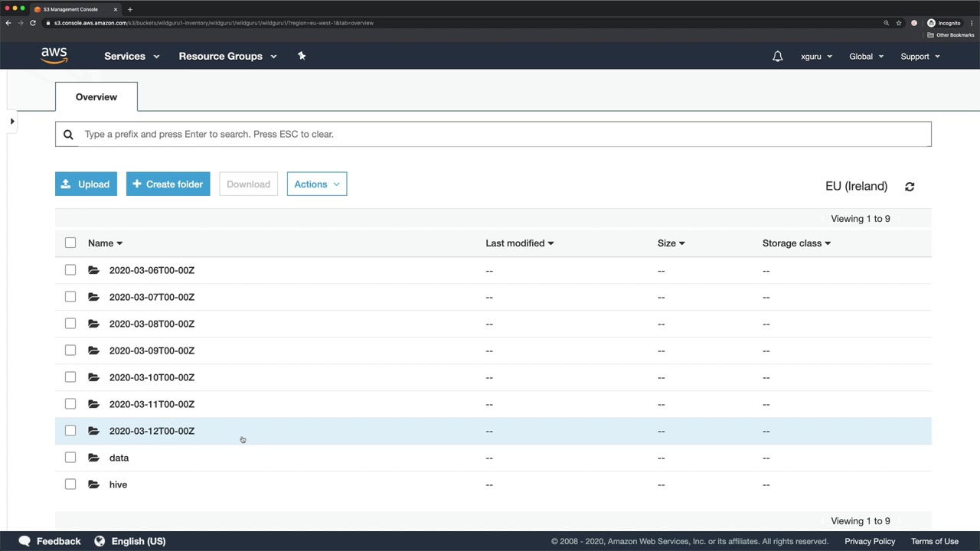Click the Feedback speech bubble icon

[x=24, y=541]
